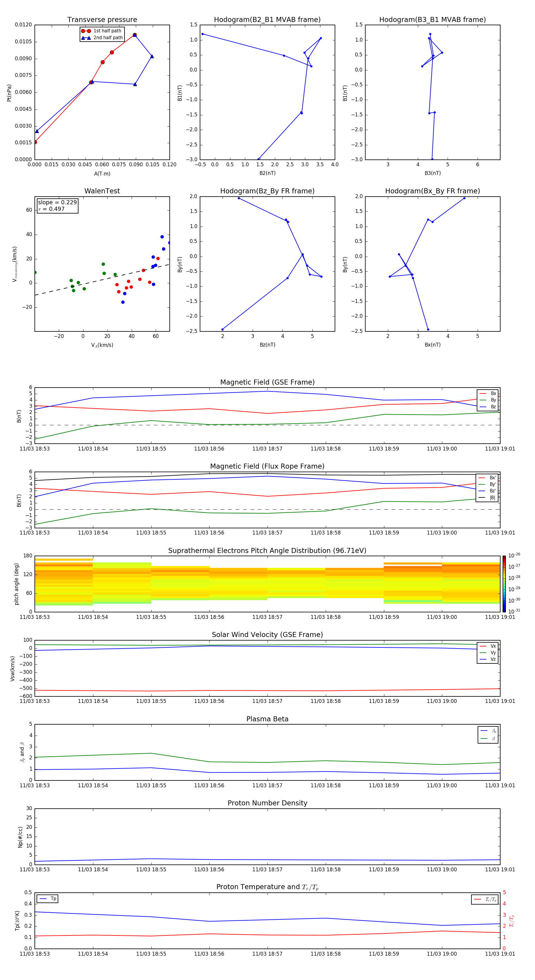
Task: Click the 'Tp(10^6K)' y-axis label
Action: coord(17,921)
